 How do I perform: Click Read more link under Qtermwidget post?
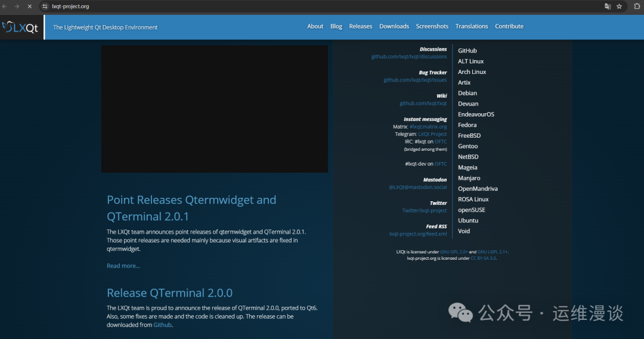tap(123, 266)
